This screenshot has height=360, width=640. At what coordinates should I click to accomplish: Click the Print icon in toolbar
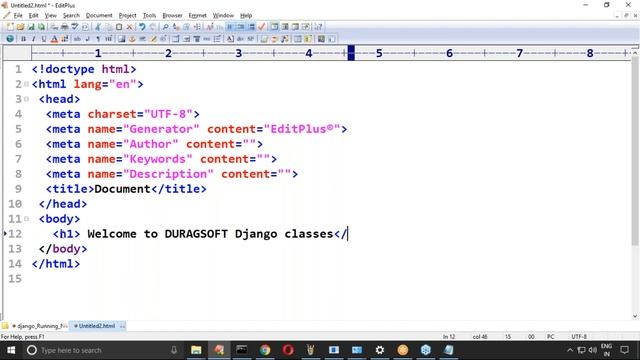(x=64, y=27)
